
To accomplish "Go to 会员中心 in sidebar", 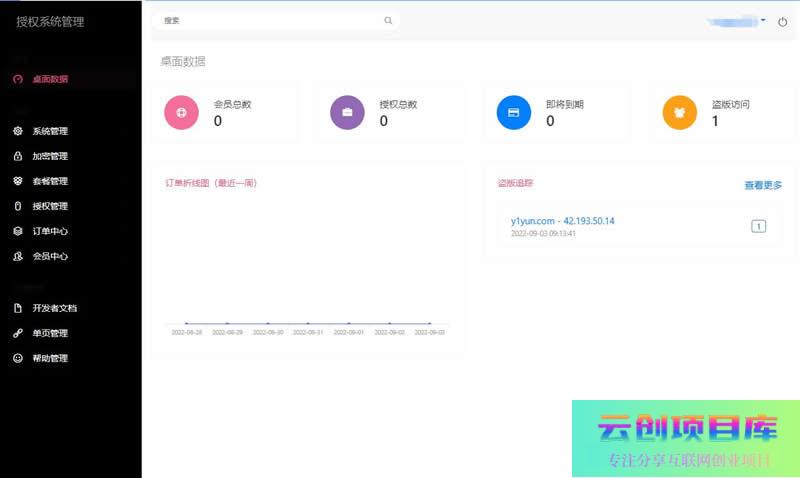I will 50,256.
